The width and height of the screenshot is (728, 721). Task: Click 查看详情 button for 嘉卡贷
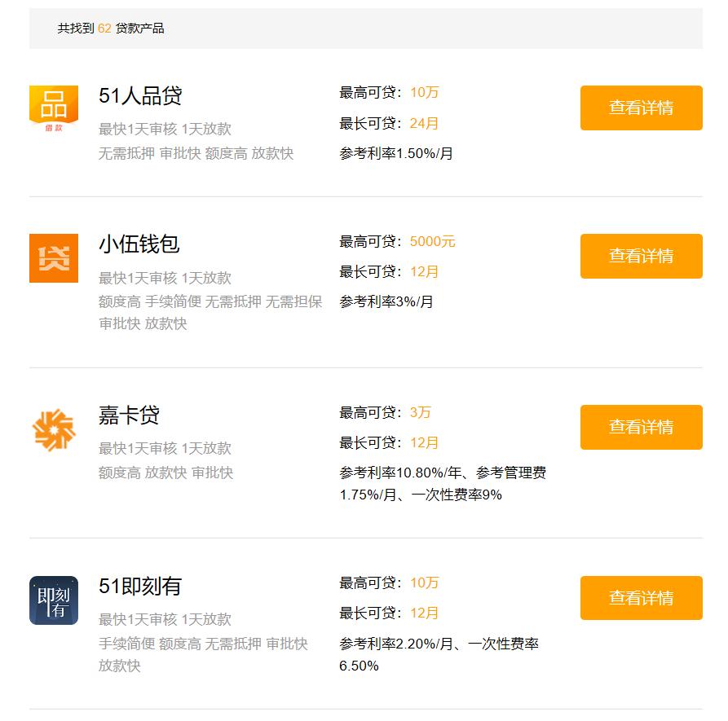tap(641, 427)
